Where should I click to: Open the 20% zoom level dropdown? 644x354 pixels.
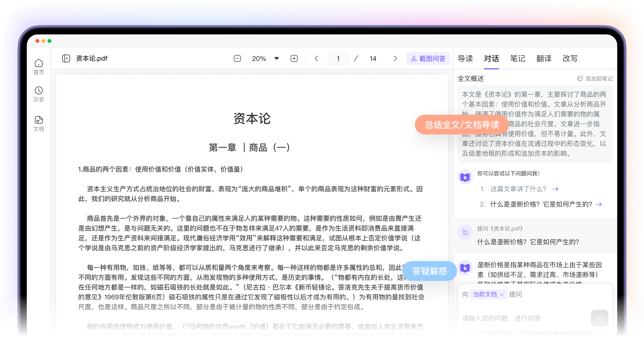[276, 58]
